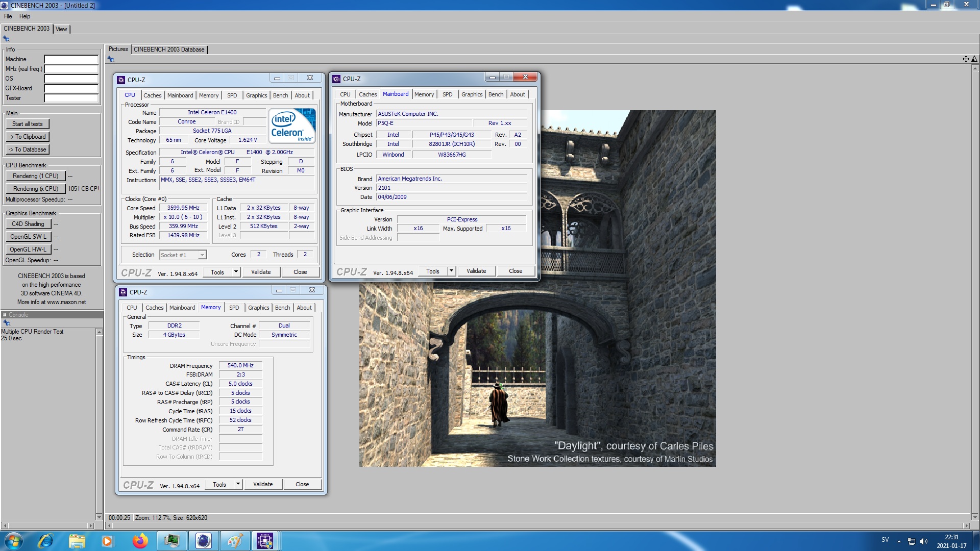Launch Firefox from the taskbar
The height and width of the screenshot is (551, 980).
[140, 541]
